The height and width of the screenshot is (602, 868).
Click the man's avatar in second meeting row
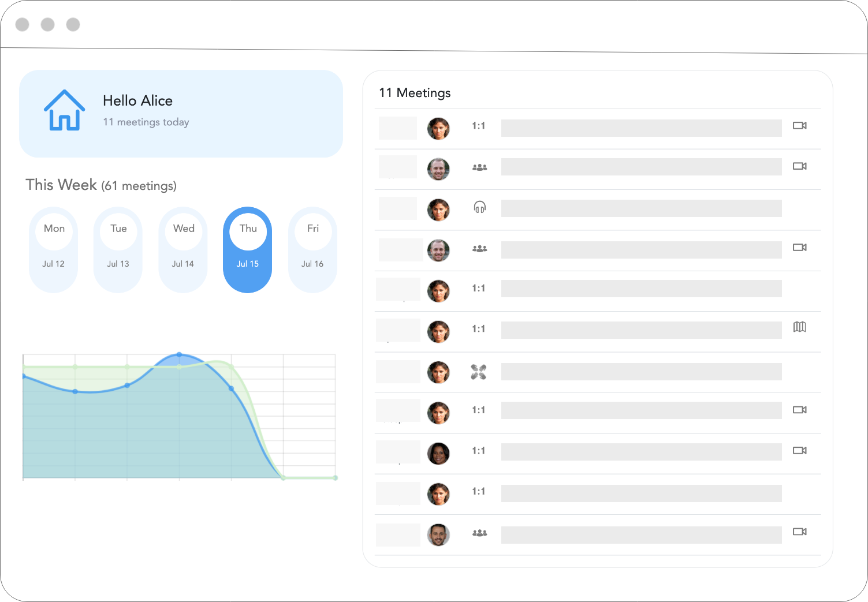[438, 169]
